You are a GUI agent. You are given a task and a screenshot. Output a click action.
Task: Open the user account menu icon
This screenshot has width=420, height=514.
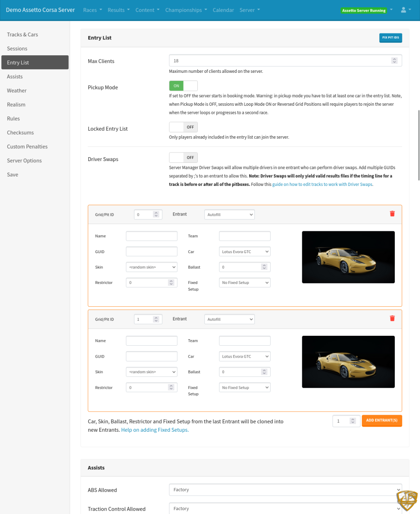tap(405, 10)
